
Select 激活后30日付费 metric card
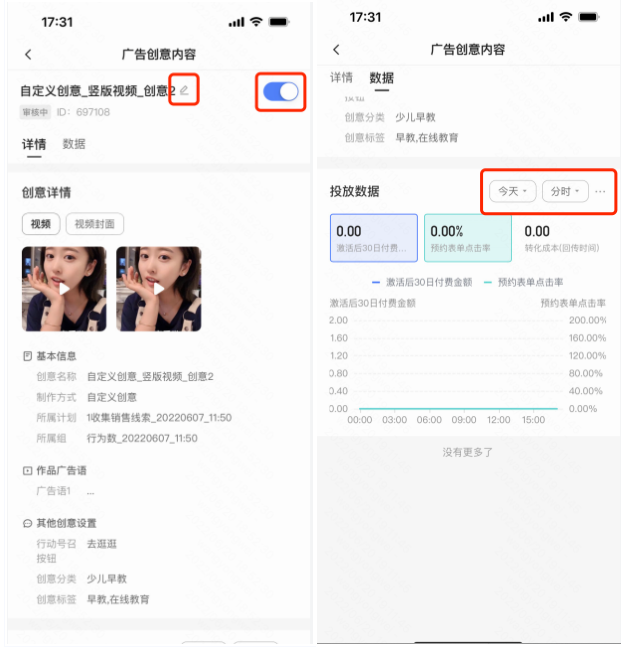point(374,238)
